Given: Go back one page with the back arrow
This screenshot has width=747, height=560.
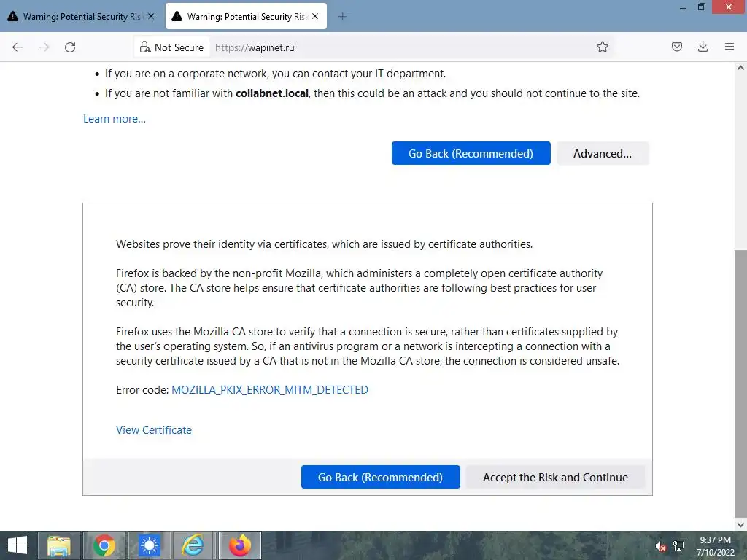Looking at the screenshot, I should point(18,47).
